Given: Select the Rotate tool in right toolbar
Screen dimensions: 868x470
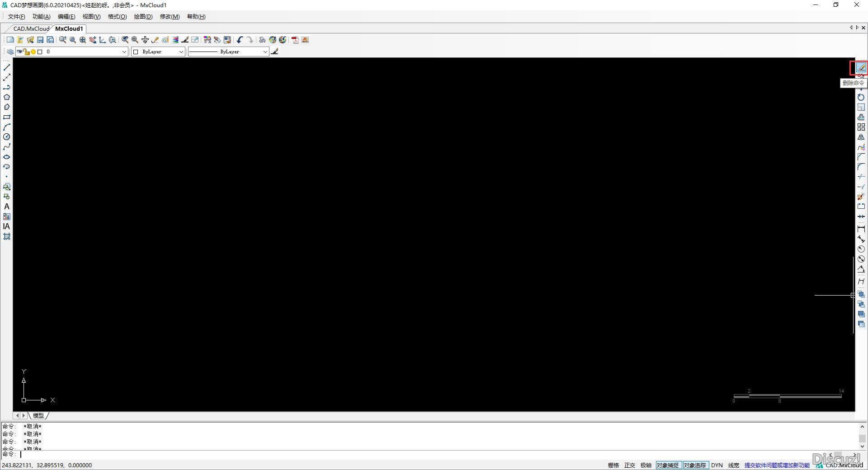Looking at the screenshot, I should (x=861, y=97).
